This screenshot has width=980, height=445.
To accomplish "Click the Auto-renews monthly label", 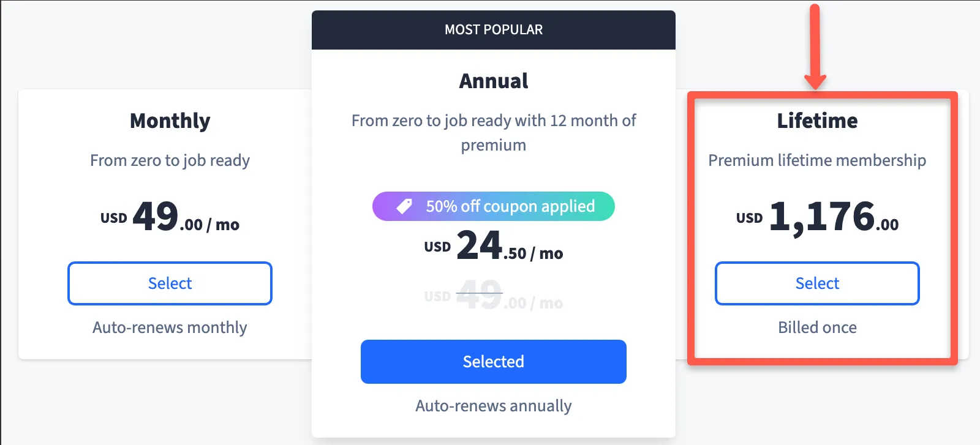I will tap(170, 328).
